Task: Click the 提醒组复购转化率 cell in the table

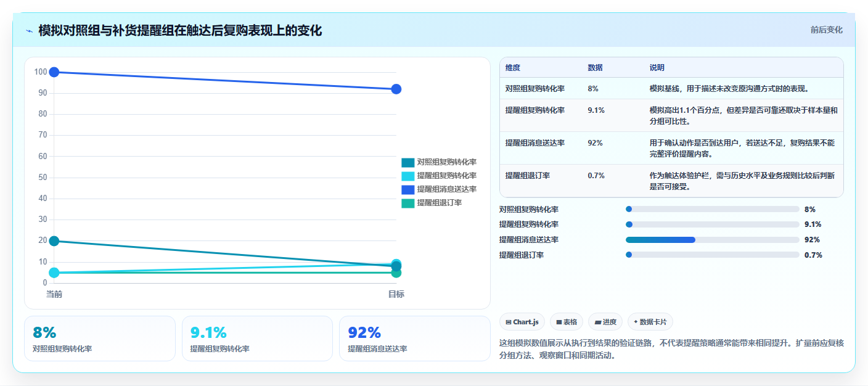Action: coord(535,110)
